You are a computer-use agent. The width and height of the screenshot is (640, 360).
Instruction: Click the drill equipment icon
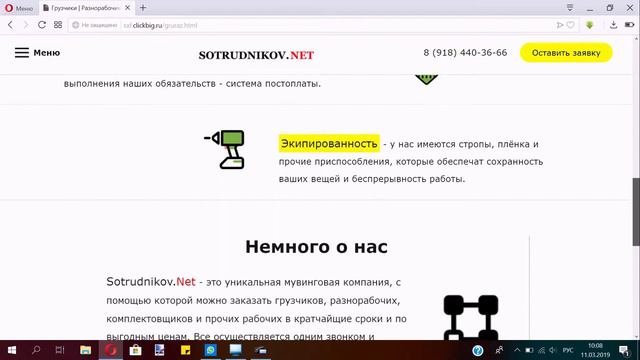(225, 149)
